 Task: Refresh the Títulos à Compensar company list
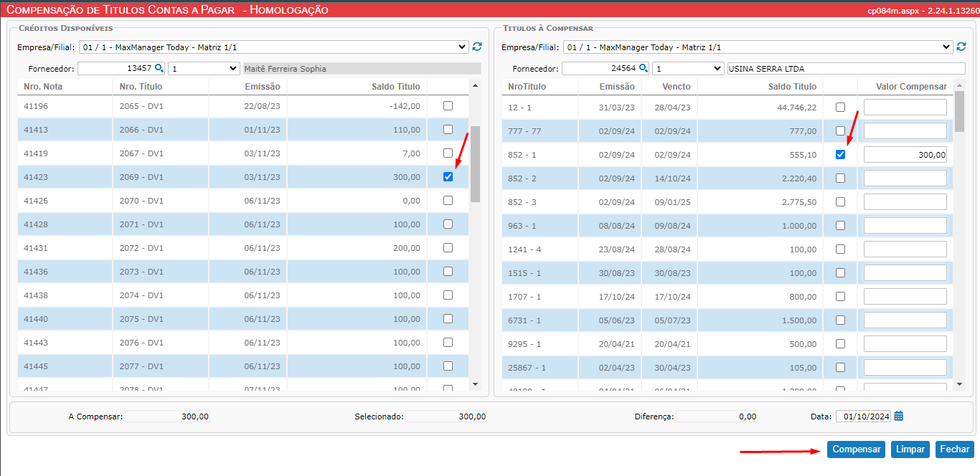click(x=961, y=47)
